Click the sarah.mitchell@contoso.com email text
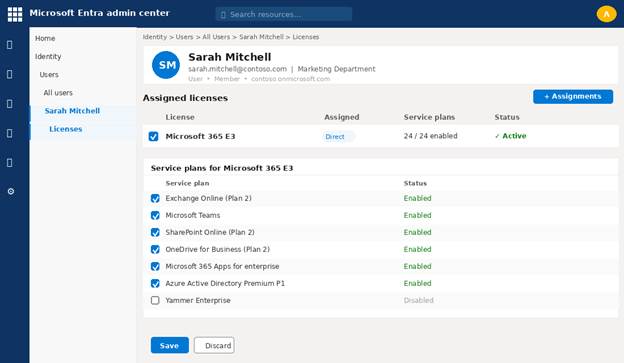Image resolution: width=624 pixels, height=363 pixels. (x=237, y=69)
